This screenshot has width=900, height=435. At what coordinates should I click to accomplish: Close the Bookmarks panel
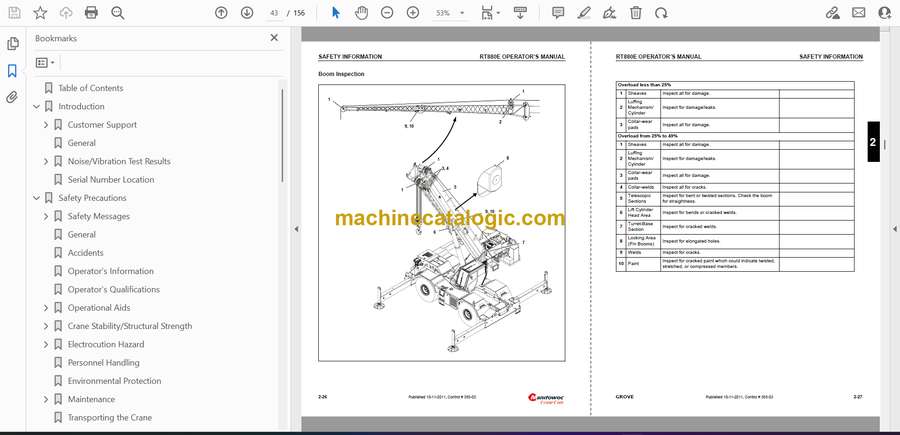click(274, 38)
